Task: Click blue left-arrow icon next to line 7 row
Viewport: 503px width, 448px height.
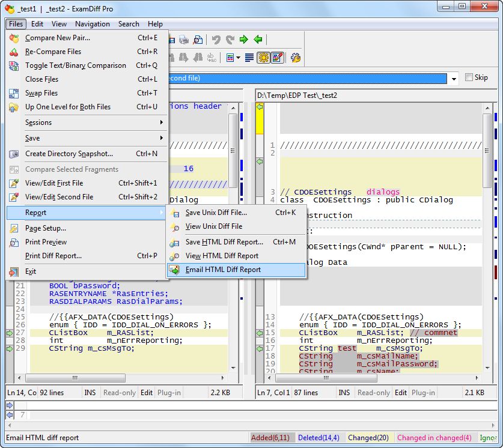Action: coord(10,415)
